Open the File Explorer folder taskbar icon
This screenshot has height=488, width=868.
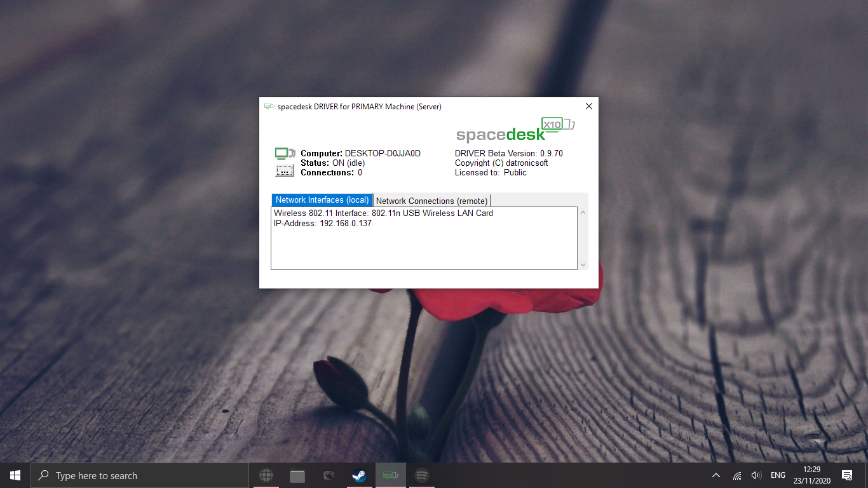coord(297,475)
